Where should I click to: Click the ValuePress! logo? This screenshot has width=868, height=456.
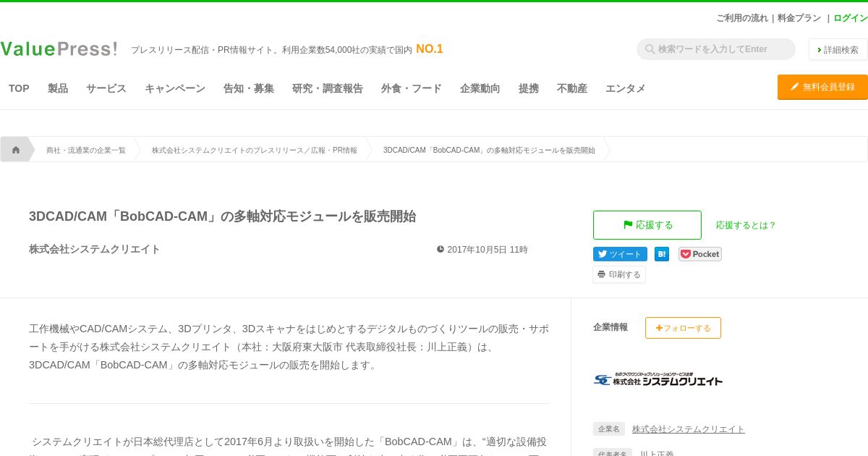(59, 49)
